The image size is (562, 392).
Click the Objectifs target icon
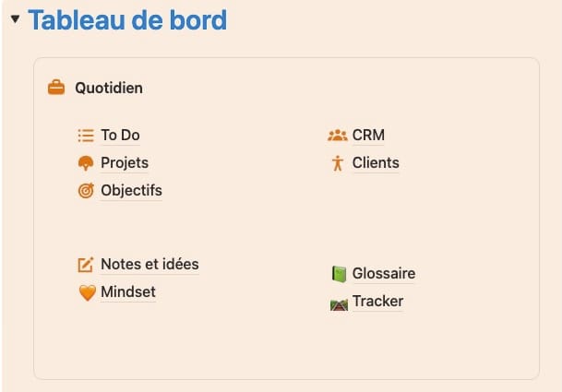pyautogui.click(x=86, y=191)
